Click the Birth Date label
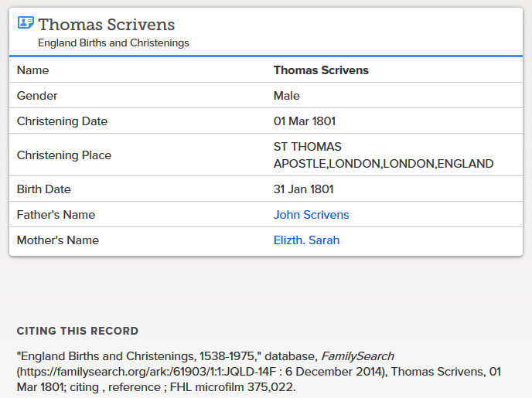The height and width of the screenshot is (398, 532). coord(43,189)
